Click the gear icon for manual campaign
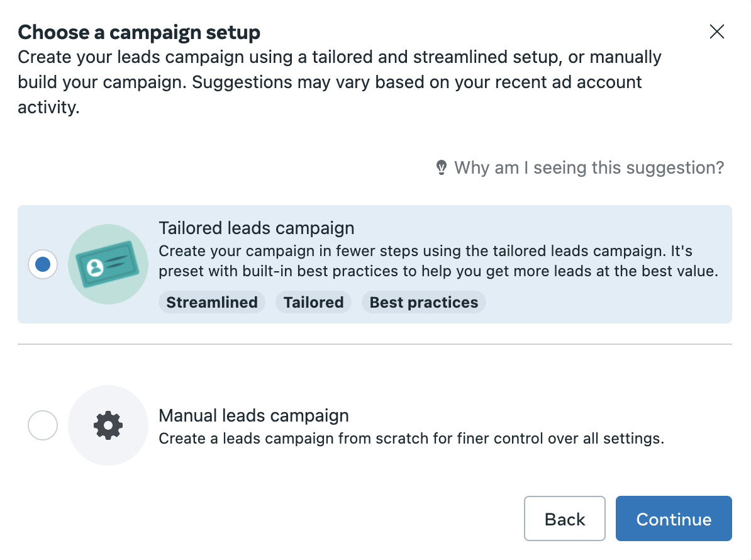The image size is (751, 560). [x=108, y=425]
